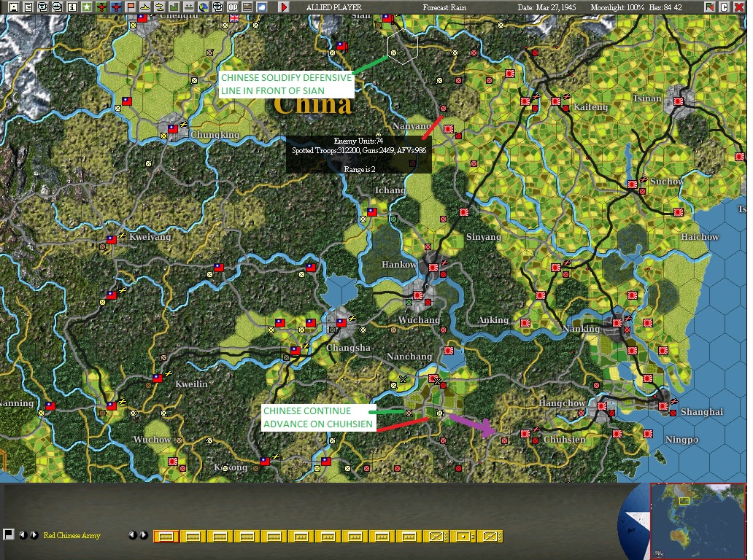Click the Enemy Units:74 tooltip text
The height and width of the screenshot is (560, 753).
(x=358, y=141)
